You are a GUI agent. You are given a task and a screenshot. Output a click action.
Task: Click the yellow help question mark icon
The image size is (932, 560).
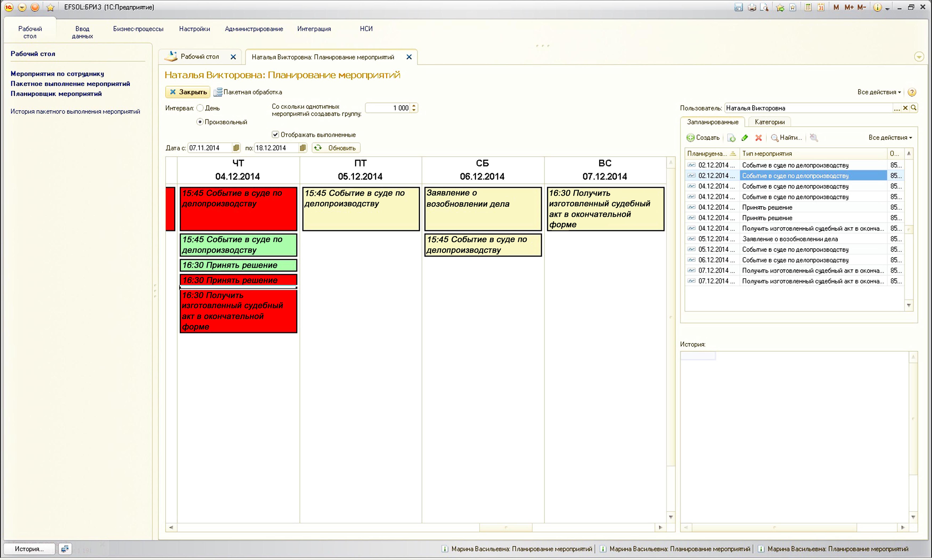(912, 92)
